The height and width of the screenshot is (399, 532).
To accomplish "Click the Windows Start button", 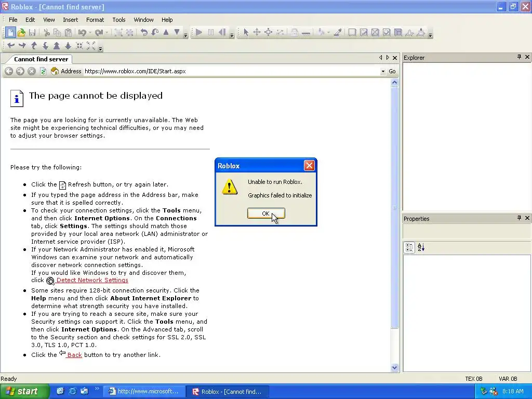I will point(24,391).
